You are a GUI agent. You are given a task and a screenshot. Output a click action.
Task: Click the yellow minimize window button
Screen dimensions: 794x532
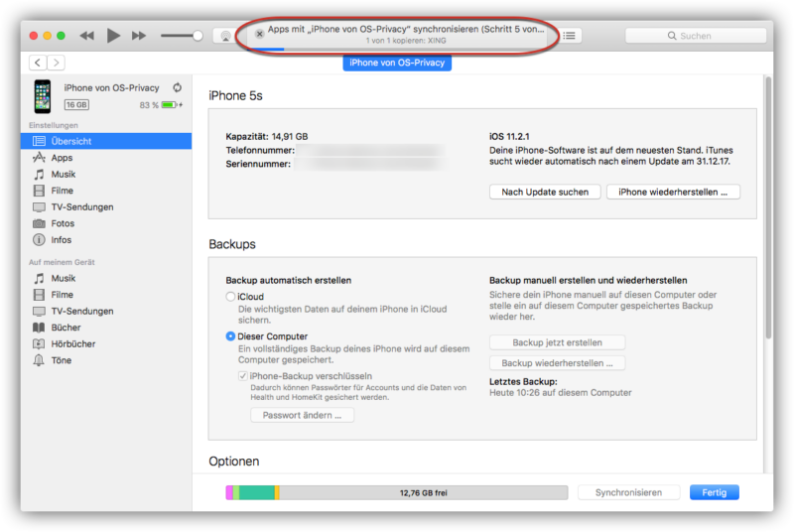[x=47, y=36]
